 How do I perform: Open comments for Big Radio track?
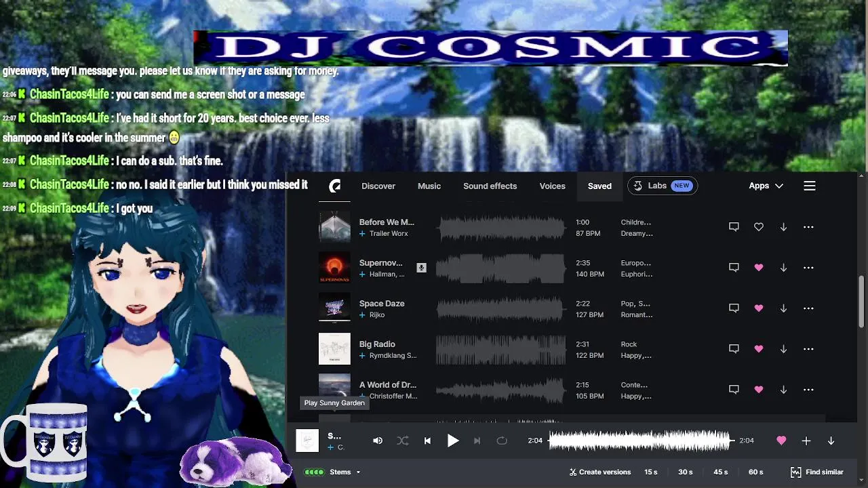(x=734, y=349)
